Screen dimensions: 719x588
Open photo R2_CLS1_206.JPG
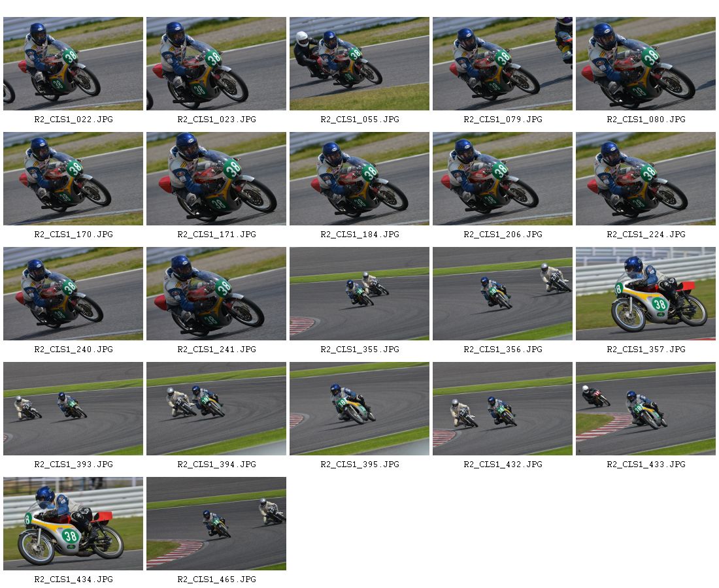[x=502, y=179]
